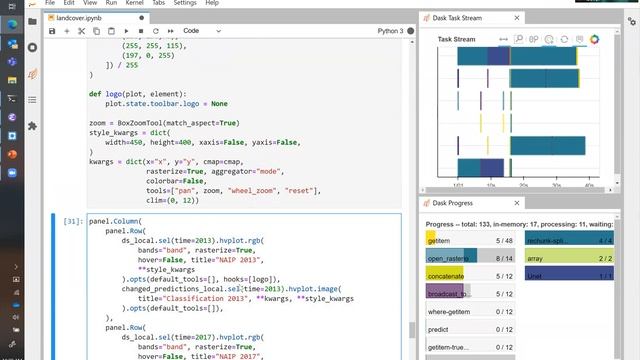Image resolution: width=640 pixels, height=360 pixels.
Task: Open the Outlook app from the taskbar
Action: 12,43
